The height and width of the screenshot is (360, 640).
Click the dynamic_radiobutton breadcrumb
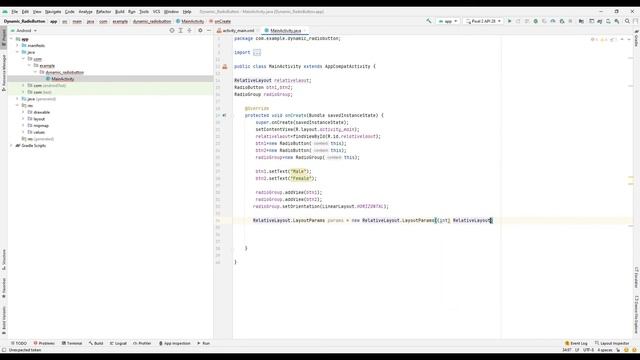click(x=152, y=21)
